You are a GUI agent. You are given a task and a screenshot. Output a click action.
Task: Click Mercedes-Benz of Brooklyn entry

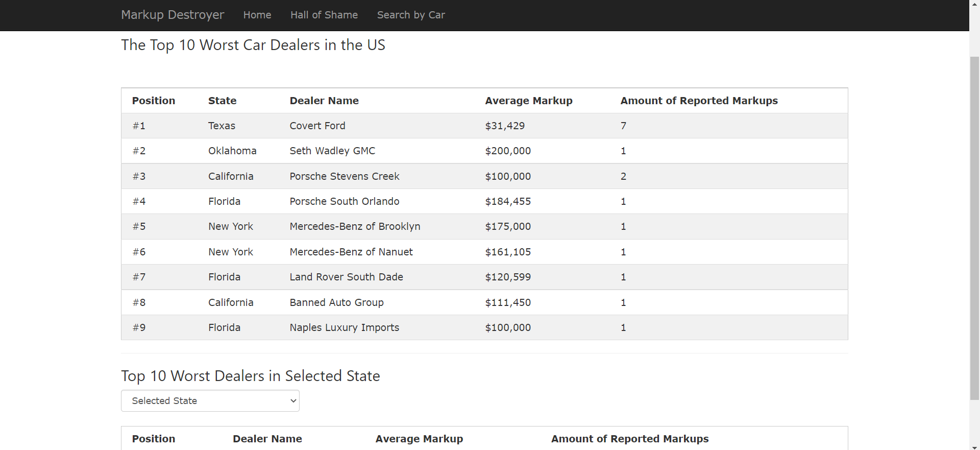coord(355,226)
